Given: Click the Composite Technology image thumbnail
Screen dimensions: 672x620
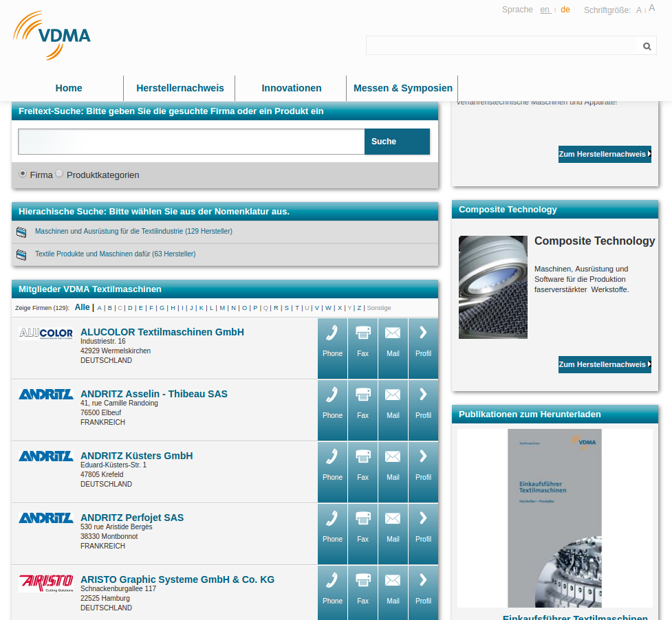Looking at the screenshot, I should [493, 287].
